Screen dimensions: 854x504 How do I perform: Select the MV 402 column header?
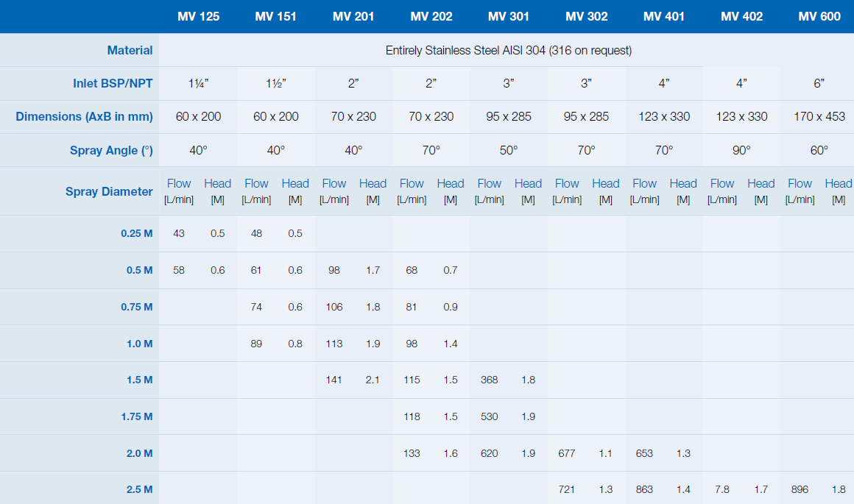pyautogui.click(x=741, y=16)
